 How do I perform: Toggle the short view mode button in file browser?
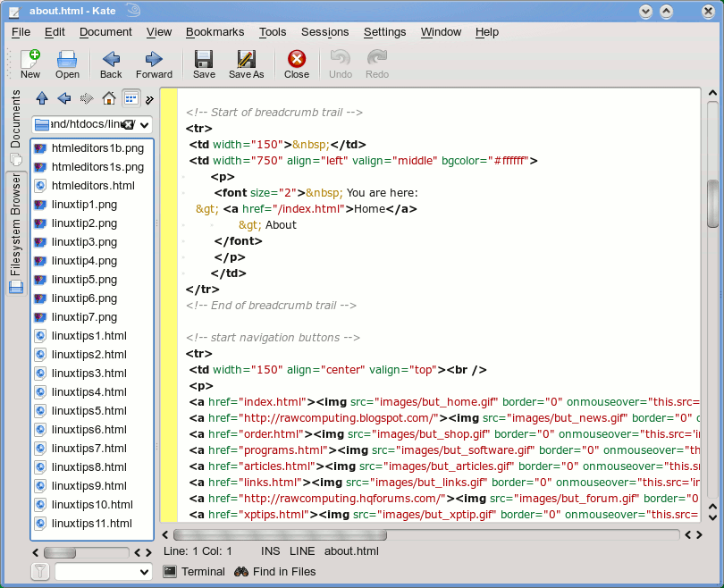(130, 98)
